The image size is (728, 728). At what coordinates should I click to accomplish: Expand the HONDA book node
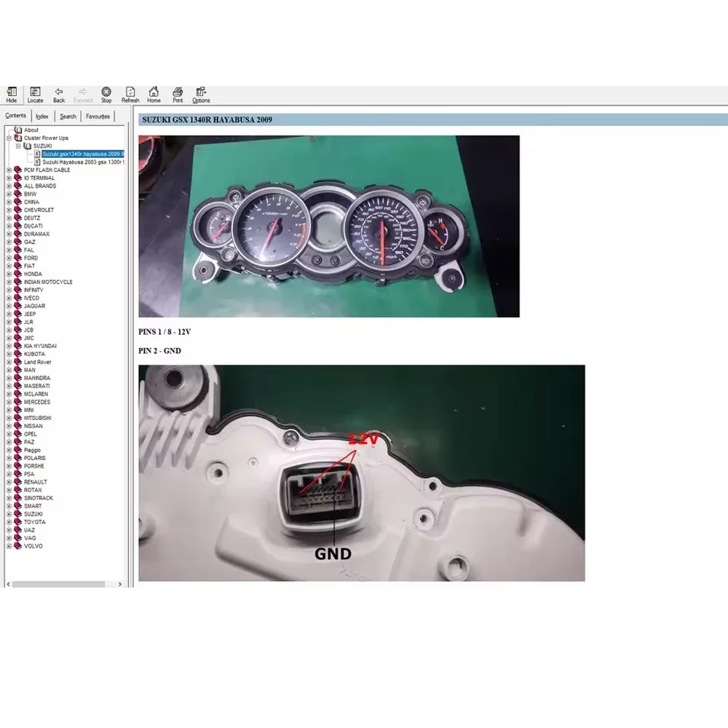point(9,274)
